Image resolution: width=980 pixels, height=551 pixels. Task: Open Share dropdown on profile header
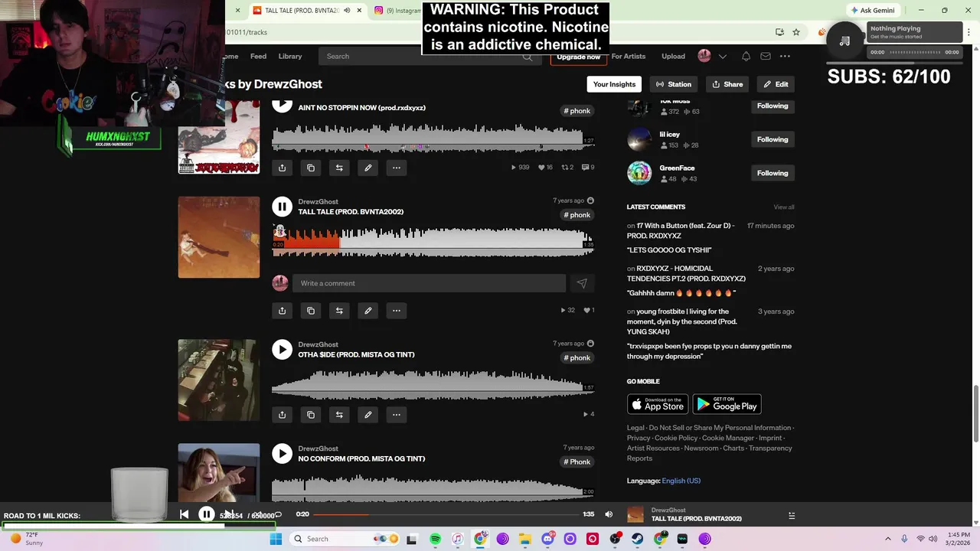(x=727, y=84)
